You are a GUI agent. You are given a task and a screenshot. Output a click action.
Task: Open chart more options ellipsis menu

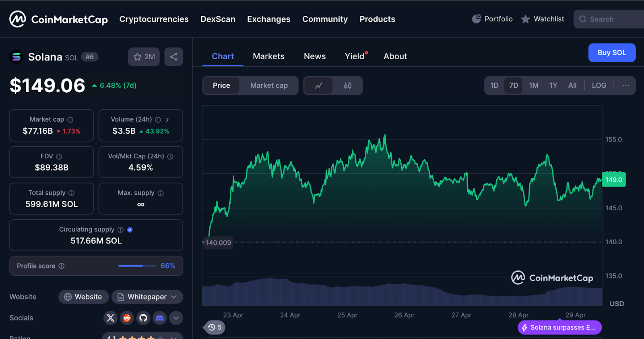(x=625, y=85)
